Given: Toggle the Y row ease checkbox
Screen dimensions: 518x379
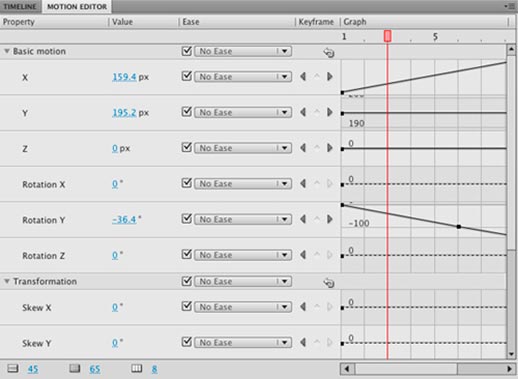Looking at the screenshot, I should tap(187, 112).
